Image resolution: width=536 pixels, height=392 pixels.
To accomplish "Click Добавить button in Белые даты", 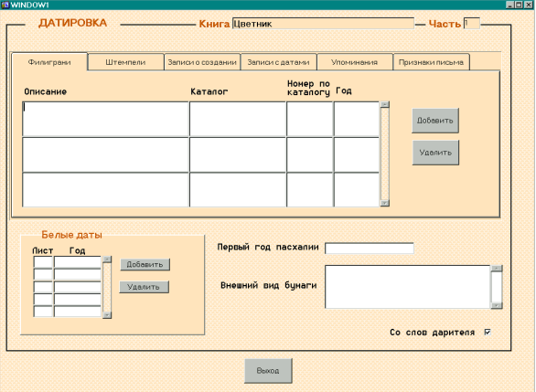I will [x=145, y=265].
